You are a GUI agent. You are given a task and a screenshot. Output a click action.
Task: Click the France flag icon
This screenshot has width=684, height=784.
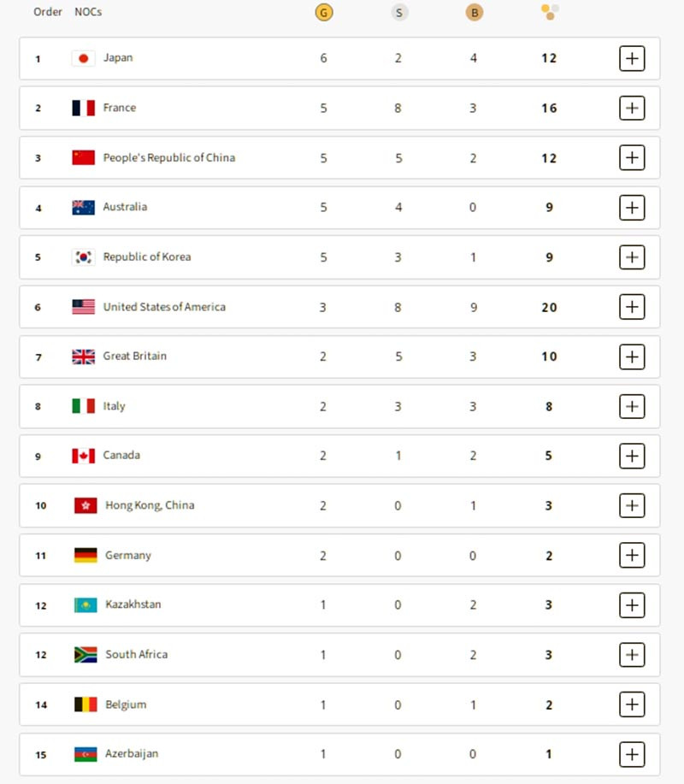[x=83, y=108]
